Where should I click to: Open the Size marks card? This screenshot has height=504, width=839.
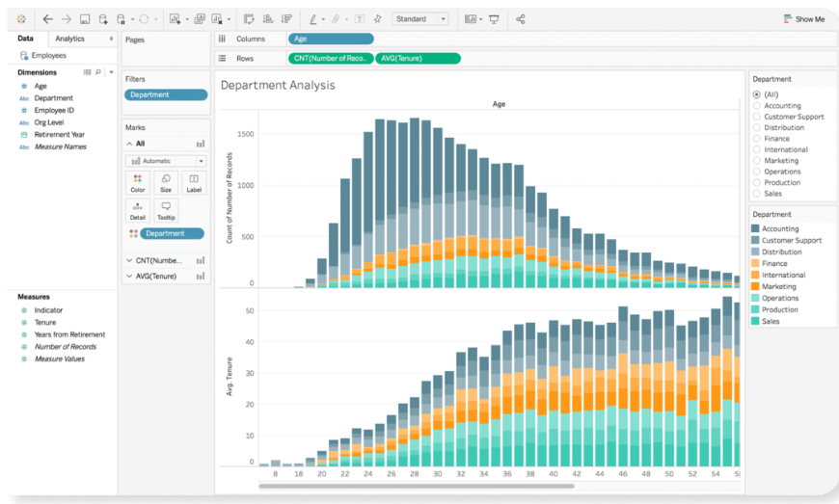click(x=166, y=182)
